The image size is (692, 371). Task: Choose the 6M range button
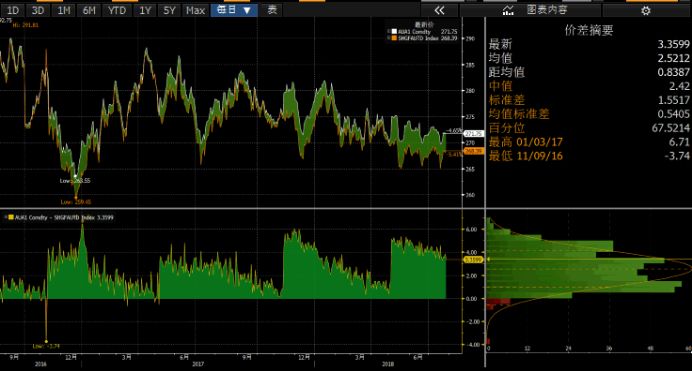[89, 11]
